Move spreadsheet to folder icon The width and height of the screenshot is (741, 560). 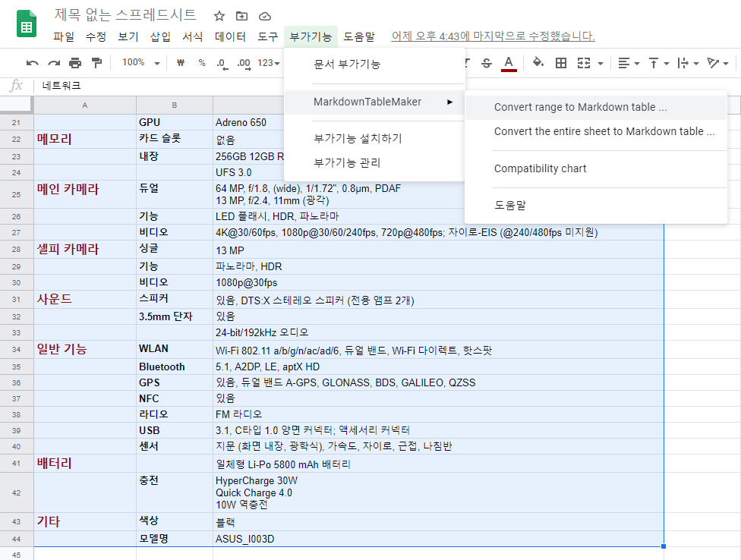point(241,17)
